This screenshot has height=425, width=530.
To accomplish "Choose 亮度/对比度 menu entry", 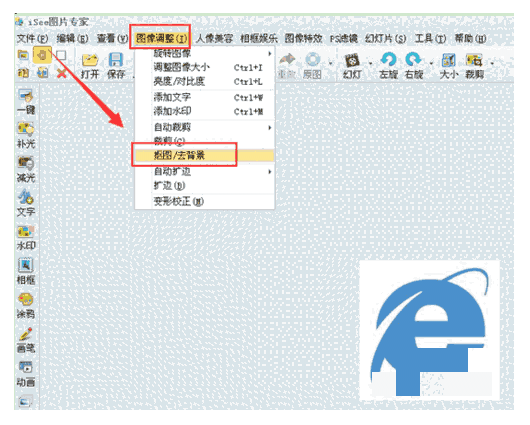I will 205,81.
